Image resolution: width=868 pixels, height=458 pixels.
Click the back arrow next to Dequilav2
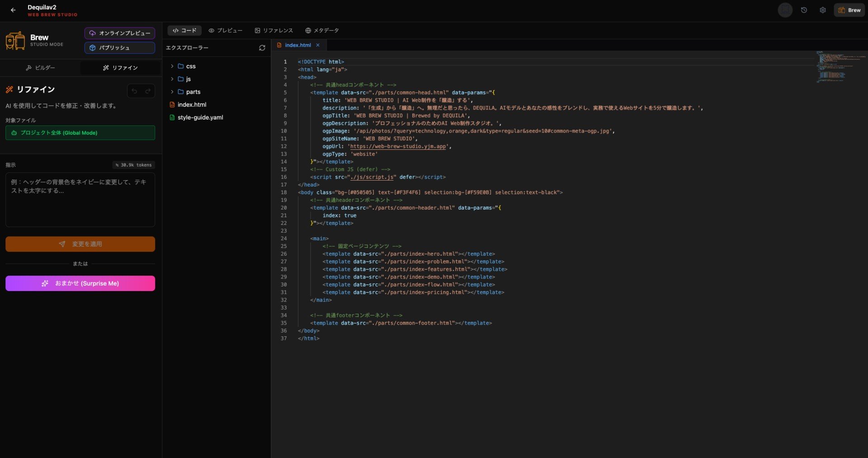click(x=13, y=10)
